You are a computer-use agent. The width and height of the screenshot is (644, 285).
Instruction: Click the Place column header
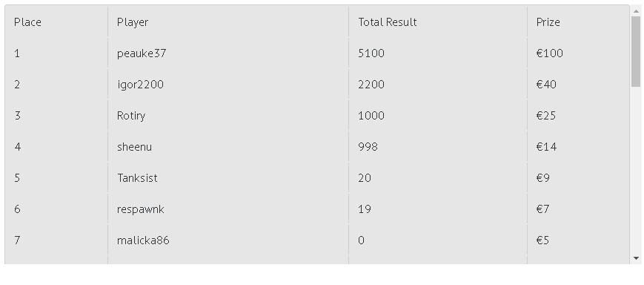[27, 22]
